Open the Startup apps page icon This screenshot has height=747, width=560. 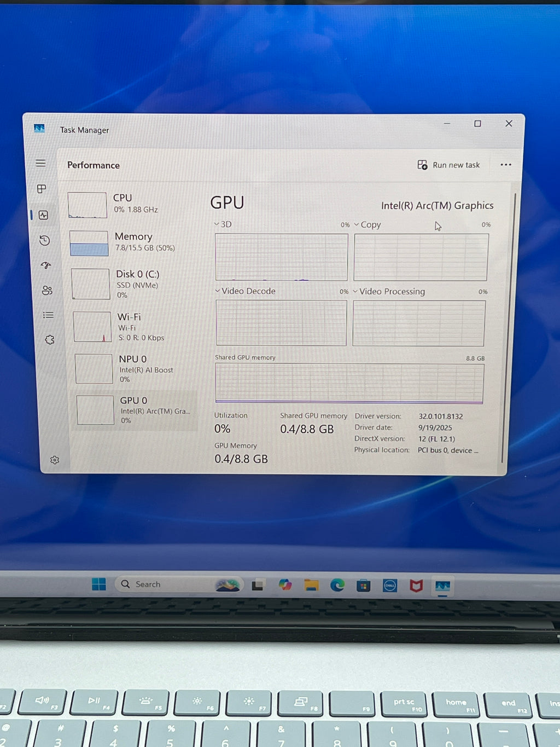[x=46, y=265]
